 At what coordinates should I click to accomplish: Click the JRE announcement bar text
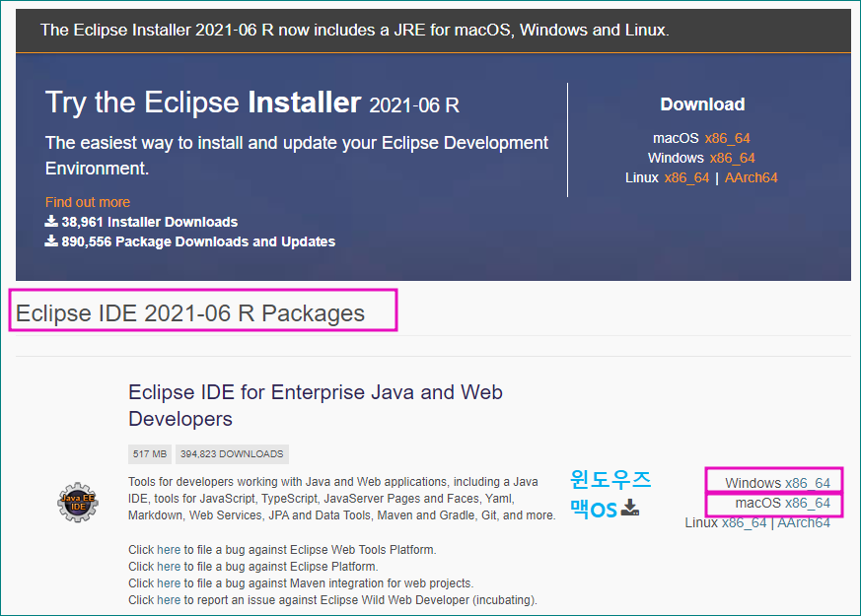pyautogui.click(x=355, y=30)
